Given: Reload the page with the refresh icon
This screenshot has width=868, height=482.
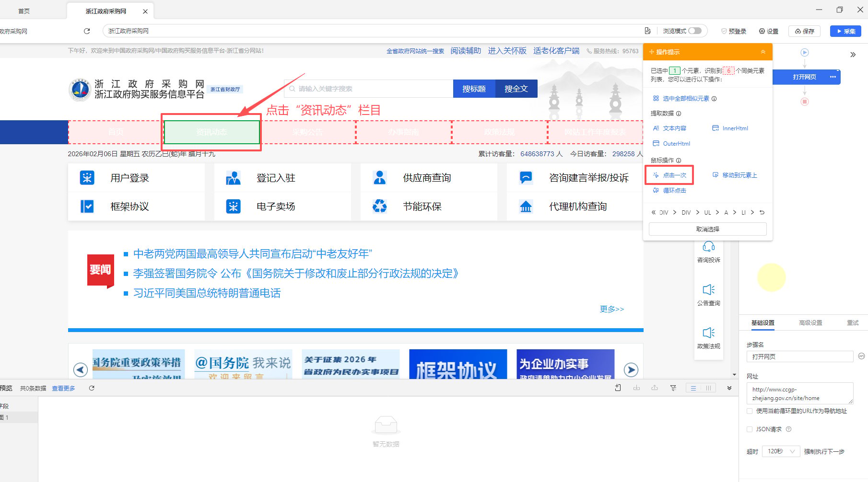Looking at the screenshot, I should click(87, 31).
